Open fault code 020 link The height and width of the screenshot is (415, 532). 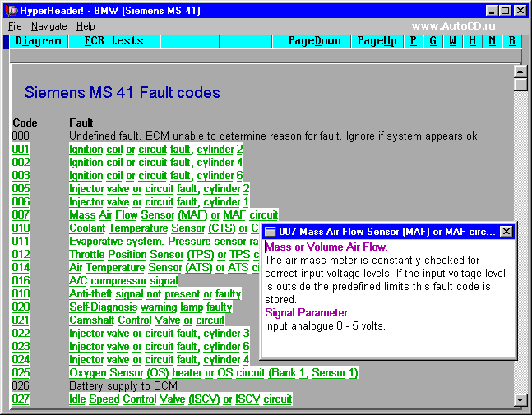(x=21, y=307)
